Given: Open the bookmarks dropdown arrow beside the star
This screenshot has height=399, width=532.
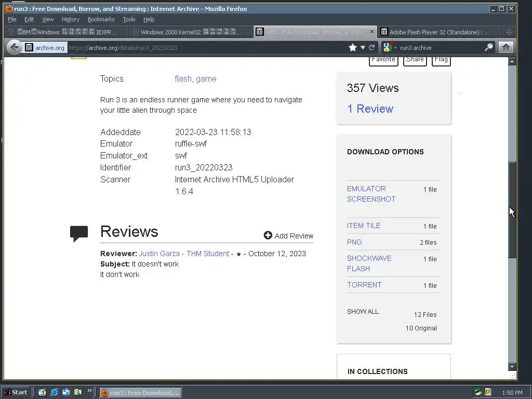Looking at the screenshot, I should point(363,47).
